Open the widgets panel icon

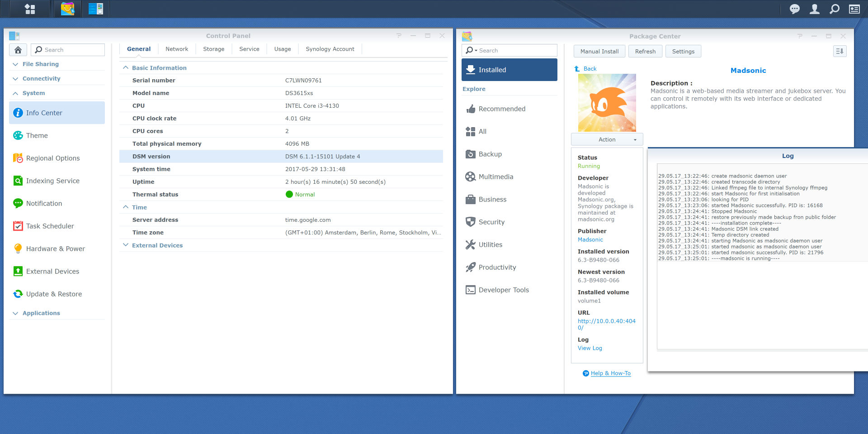pos(854,9)
